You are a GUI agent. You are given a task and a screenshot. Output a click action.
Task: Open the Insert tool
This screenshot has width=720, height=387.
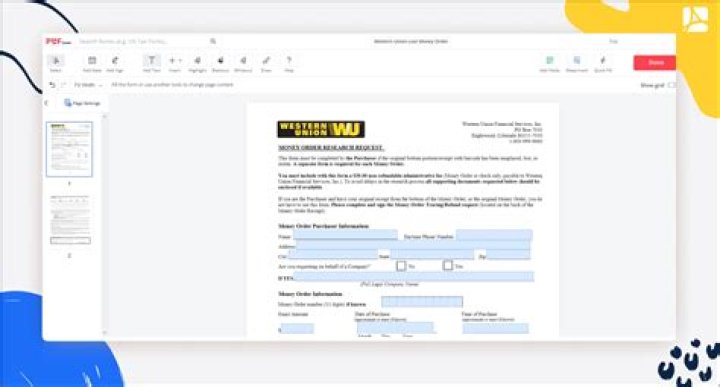tap(174, 63)
